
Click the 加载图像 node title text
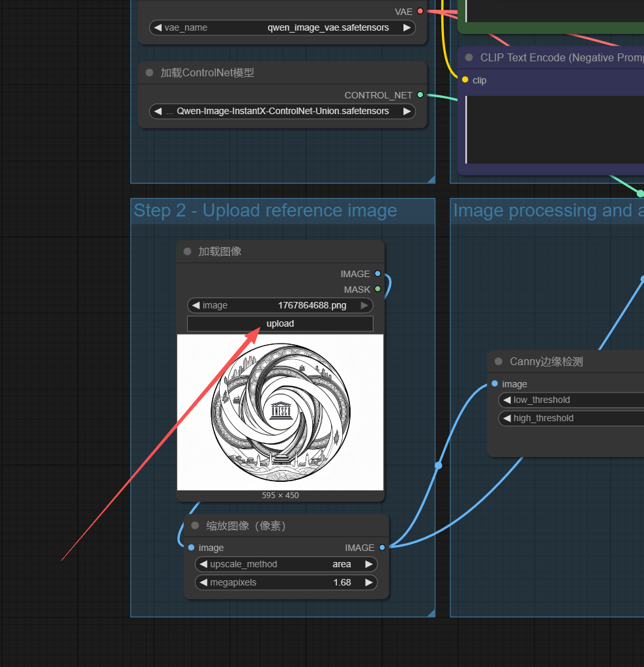[x=220, y=252]
